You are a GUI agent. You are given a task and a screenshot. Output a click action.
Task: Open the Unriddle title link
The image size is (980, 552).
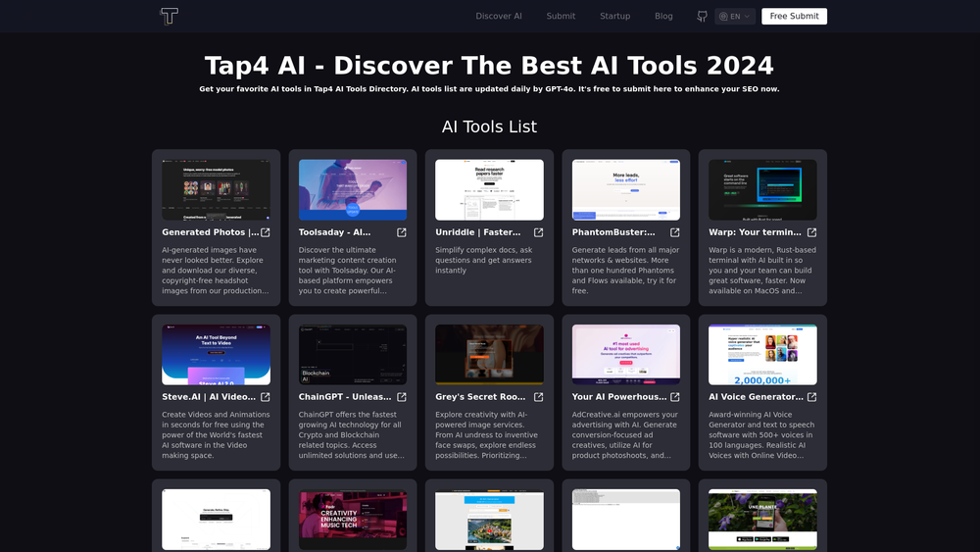click(x=477, y=232)
